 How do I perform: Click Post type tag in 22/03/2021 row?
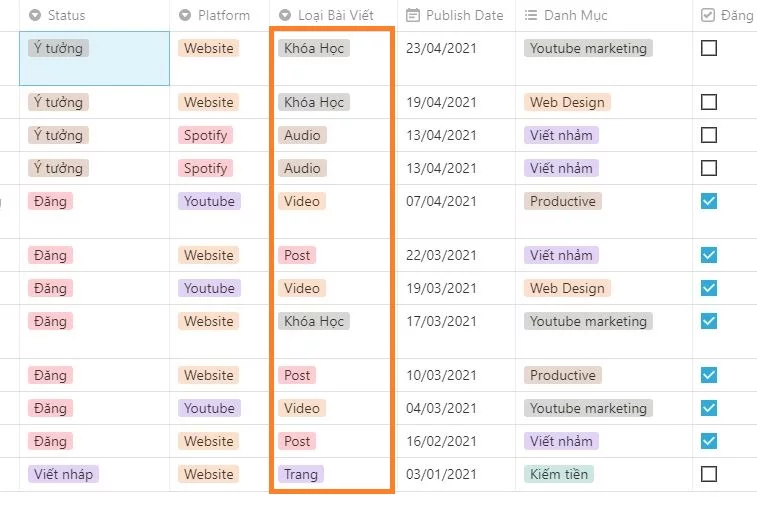[297, 255]
